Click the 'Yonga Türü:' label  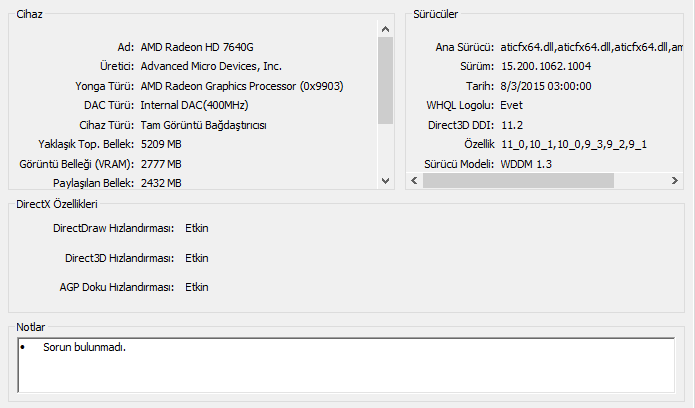click(104, 86)
